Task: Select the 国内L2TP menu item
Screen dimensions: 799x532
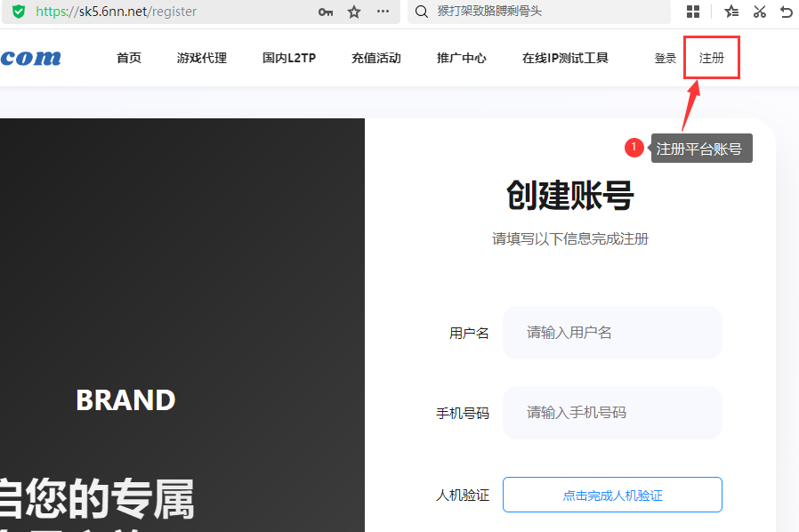Action: [x=288, y=57]
